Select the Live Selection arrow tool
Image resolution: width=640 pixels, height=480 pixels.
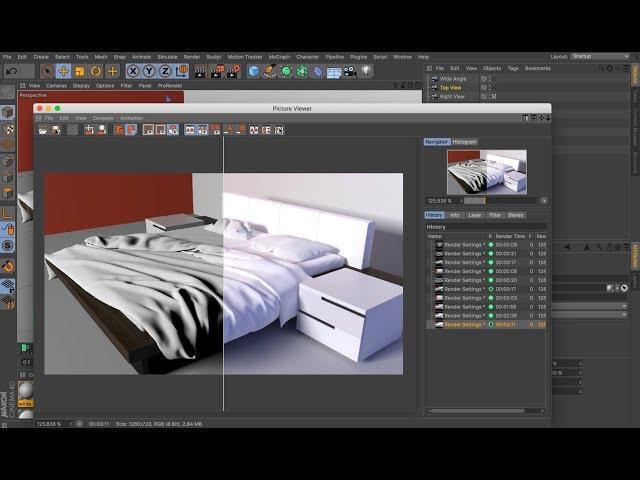(47, 71)
